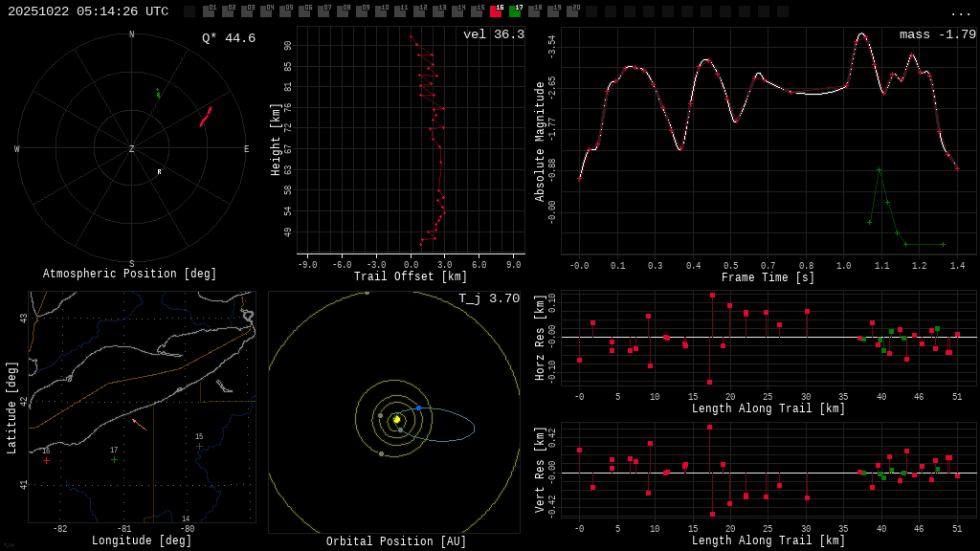
Task: Click the Q* 44.6 value
Action: pos(228,38)
